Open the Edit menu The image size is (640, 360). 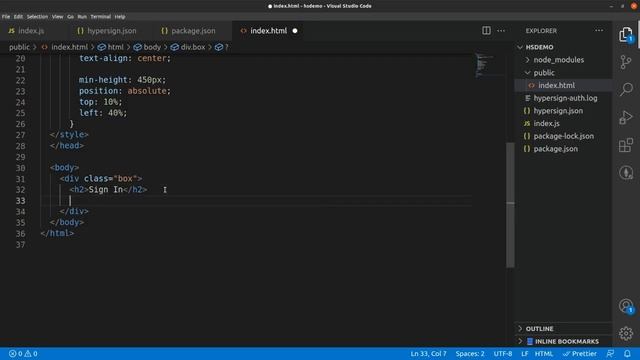[18, 17]
